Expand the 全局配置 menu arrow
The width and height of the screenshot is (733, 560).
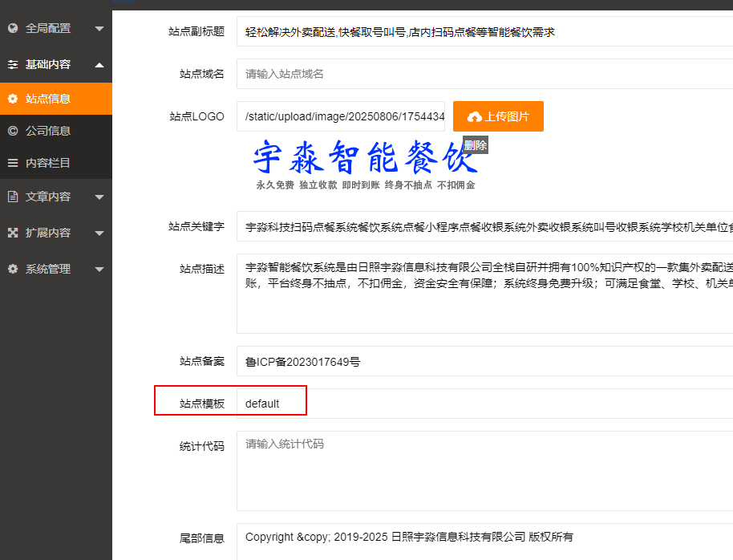99,29
